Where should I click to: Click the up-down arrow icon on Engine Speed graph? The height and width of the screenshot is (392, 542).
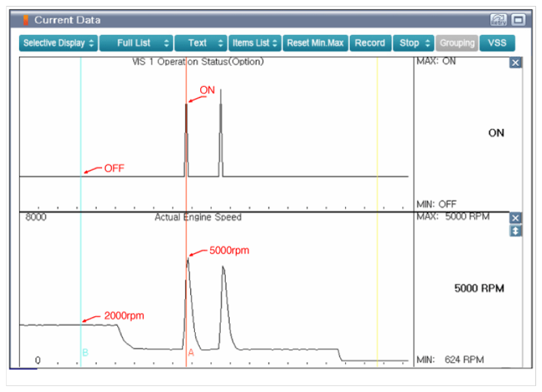[516, 231]
